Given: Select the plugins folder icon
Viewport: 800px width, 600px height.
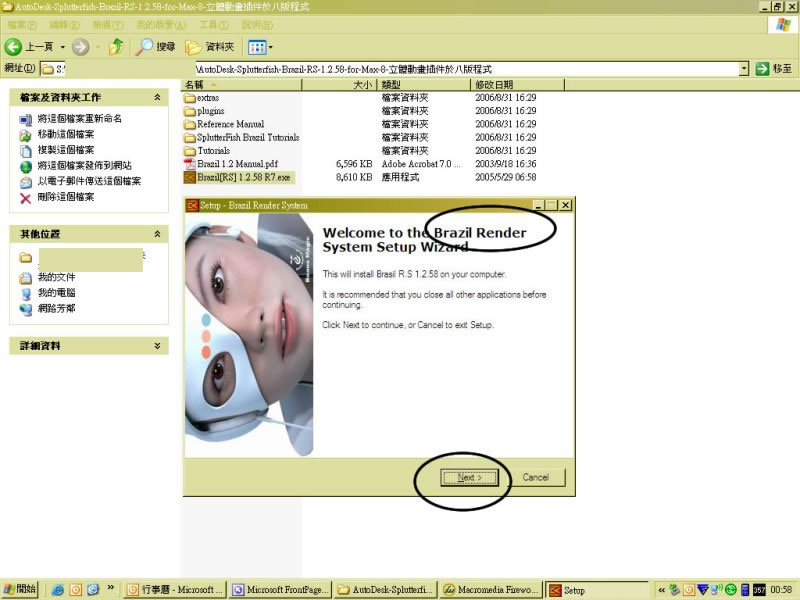Looking at the screenshot, I should pyautogui.click(x=190, y=111).
